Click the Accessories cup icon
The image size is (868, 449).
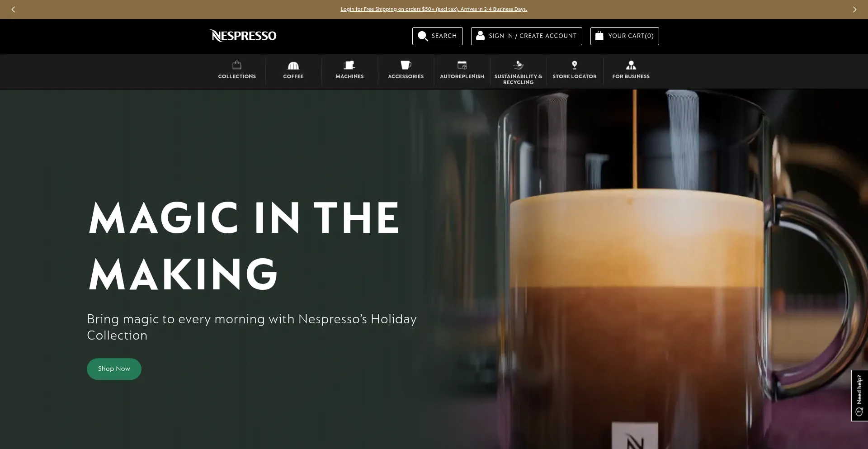click(406, 65)
